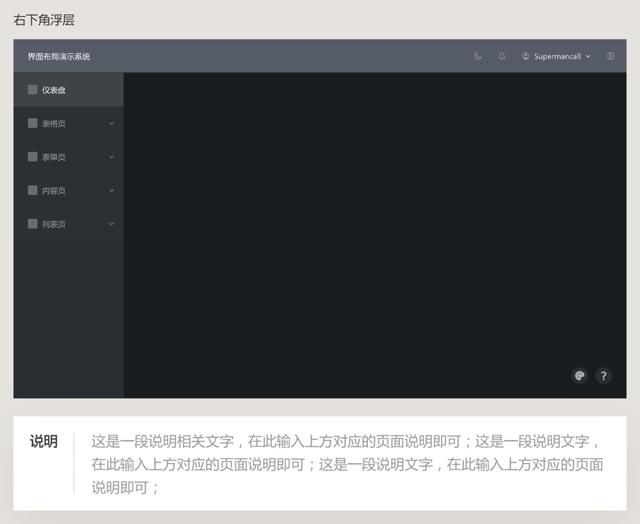Open notifications via the bell icon
640x524 pixels.
tap(502, 56)
